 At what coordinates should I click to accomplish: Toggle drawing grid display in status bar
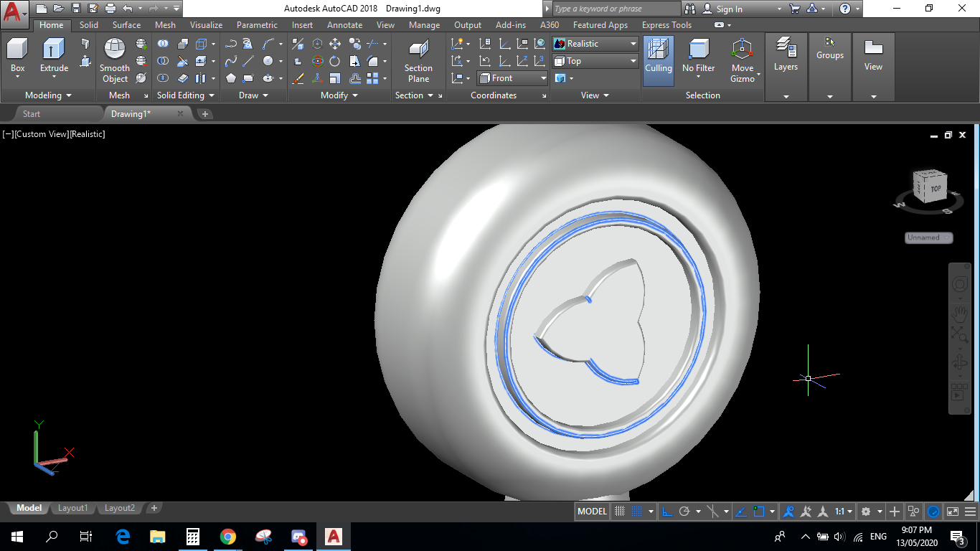tap(621, 512)
